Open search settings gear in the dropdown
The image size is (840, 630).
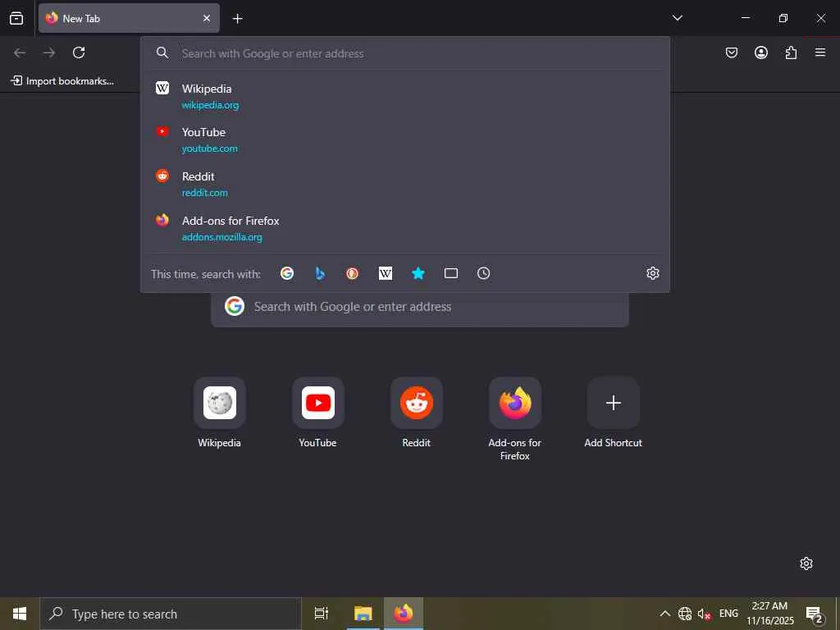pos(652,273)
